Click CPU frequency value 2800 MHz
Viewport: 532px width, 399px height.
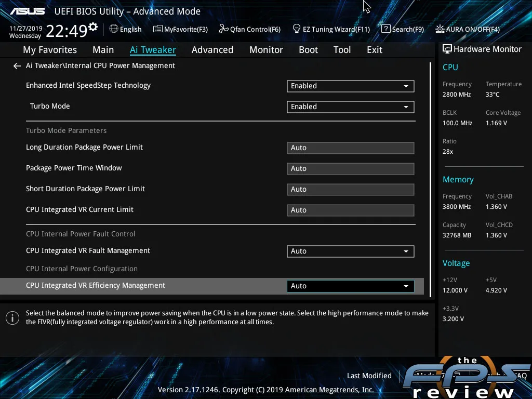pos(457,95)
